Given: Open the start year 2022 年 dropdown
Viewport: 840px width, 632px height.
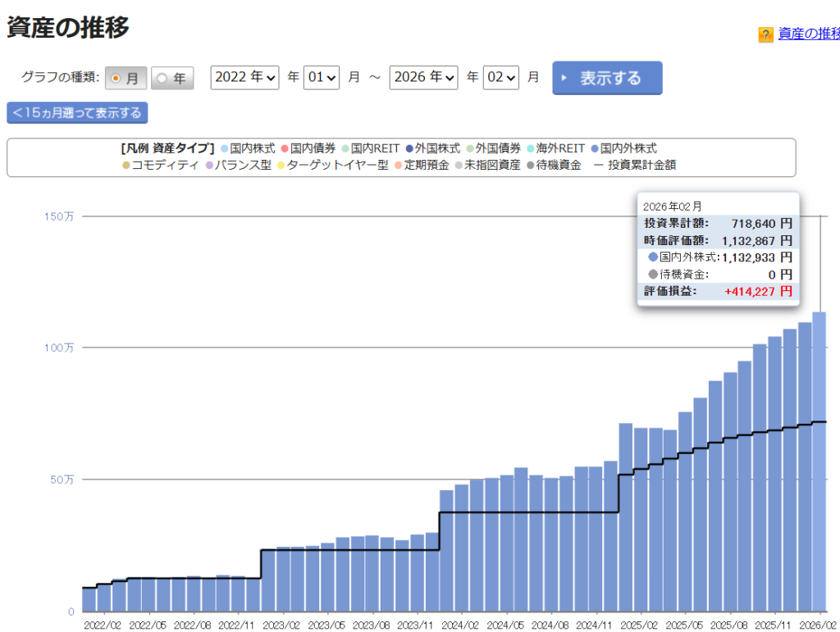Looking at the screenshot, I should click(x=245, y=77).
